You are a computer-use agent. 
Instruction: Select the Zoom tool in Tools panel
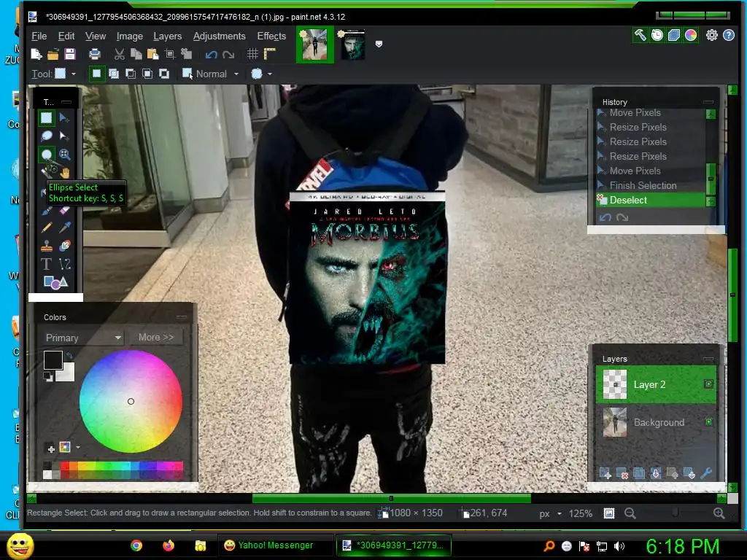pos(64,155)
